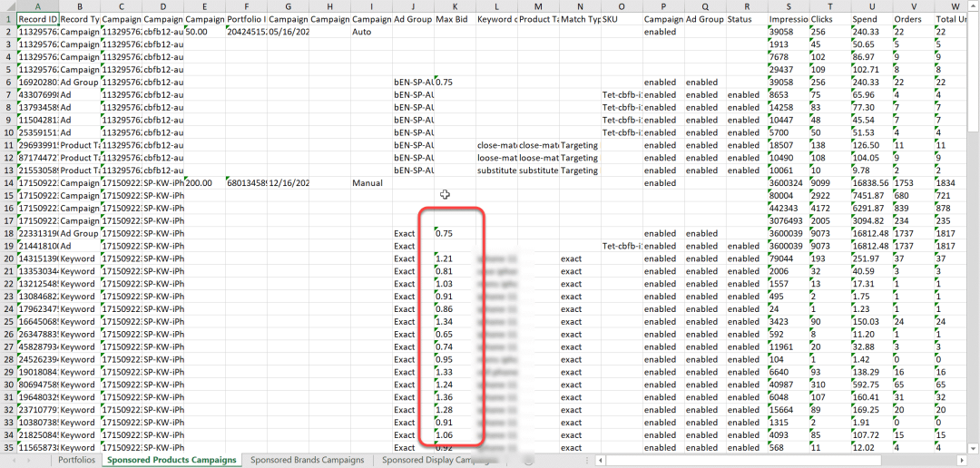Select the cell containing 200.00

pos(204,182)
